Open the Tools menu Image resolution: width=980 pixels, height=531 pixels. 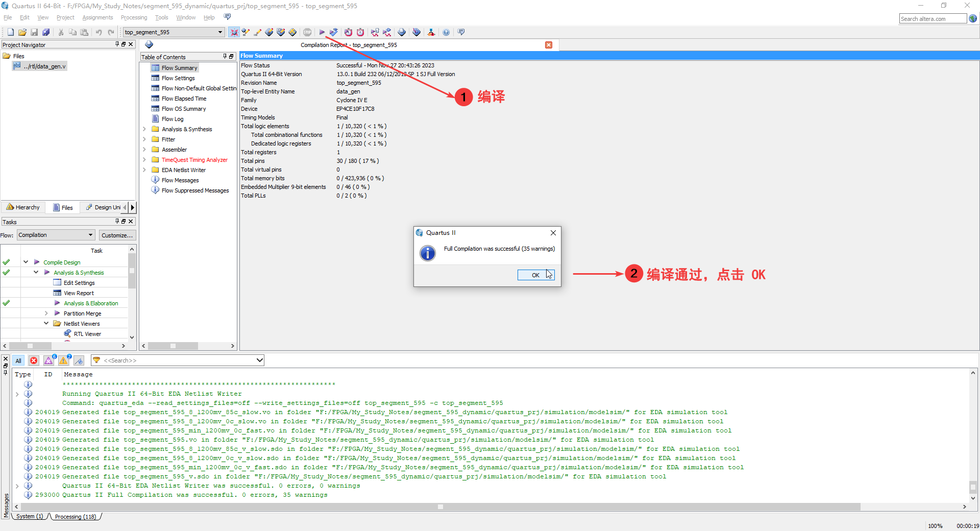[161, 17]
